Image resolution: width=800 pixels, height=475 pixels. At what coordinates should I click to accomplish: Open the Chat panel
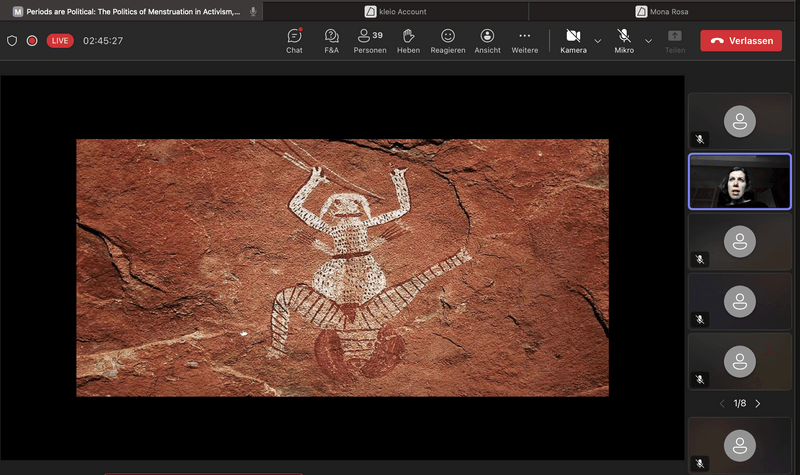click(x=294, y=40)
